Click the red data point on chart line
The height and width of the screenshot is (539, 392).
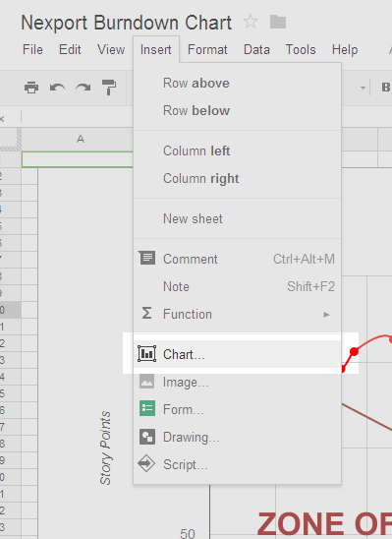pos(354,352)
